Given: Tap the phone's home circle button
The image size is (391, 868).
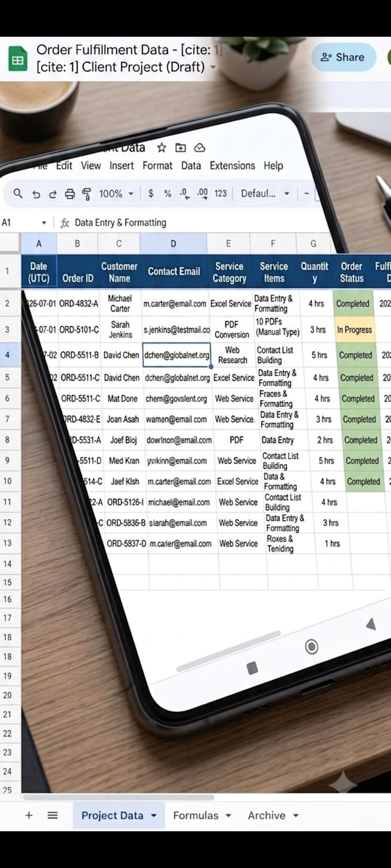Looking at the screenshot, I should point(312,647).
